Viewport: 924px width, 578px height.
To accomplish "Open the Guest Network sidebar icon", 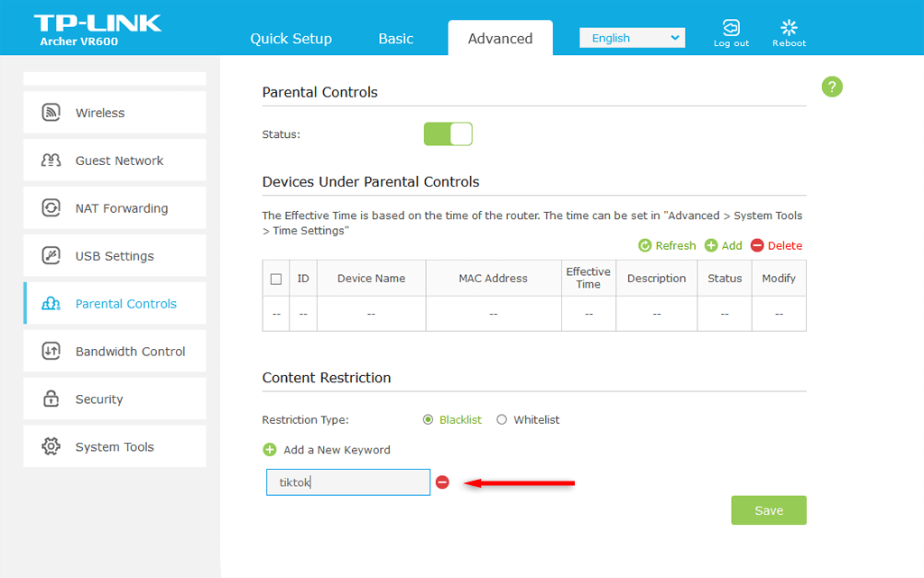I will click(x=51, y=161).
